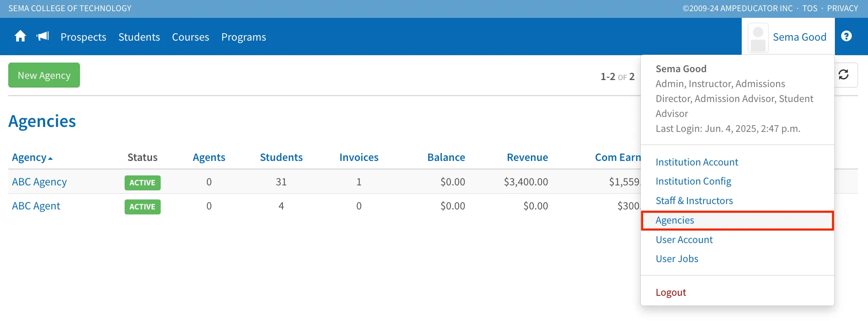
Task: Open User Account menu entry
Action: pos(684,240)
